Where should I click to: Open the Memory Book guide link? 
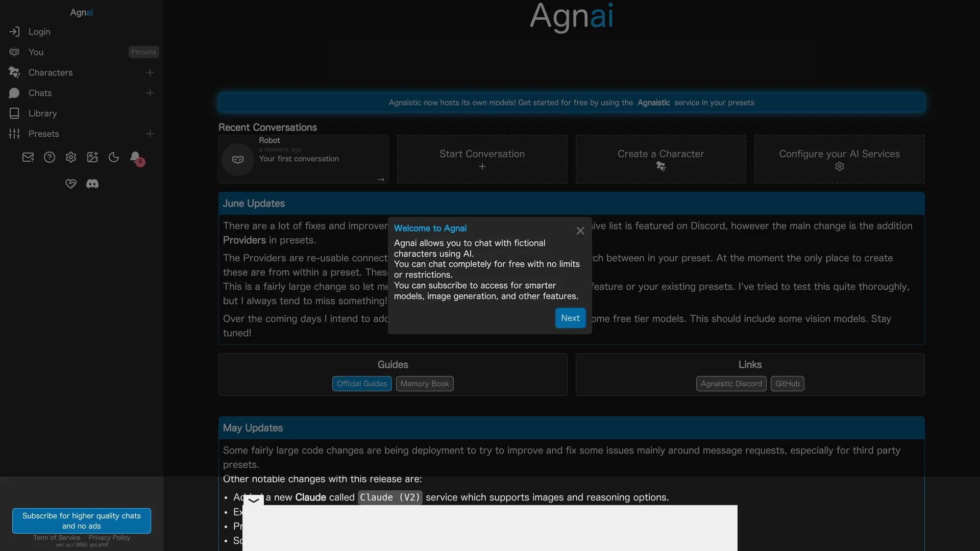point(425,384)
